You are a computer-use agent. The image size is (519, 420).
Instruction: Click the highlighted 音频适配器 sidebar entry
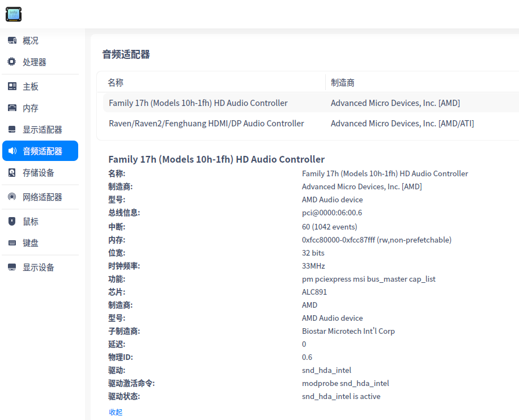tap(40, 151)
